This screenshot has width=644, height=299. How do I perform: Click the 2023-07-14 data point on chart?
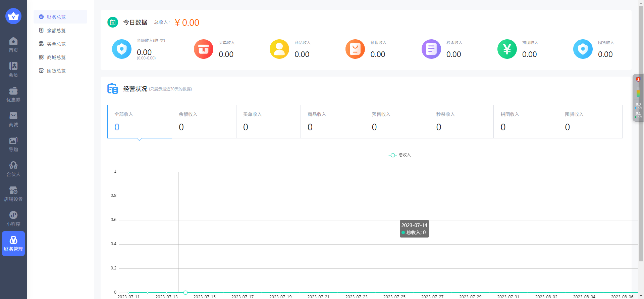pos(185,293)
